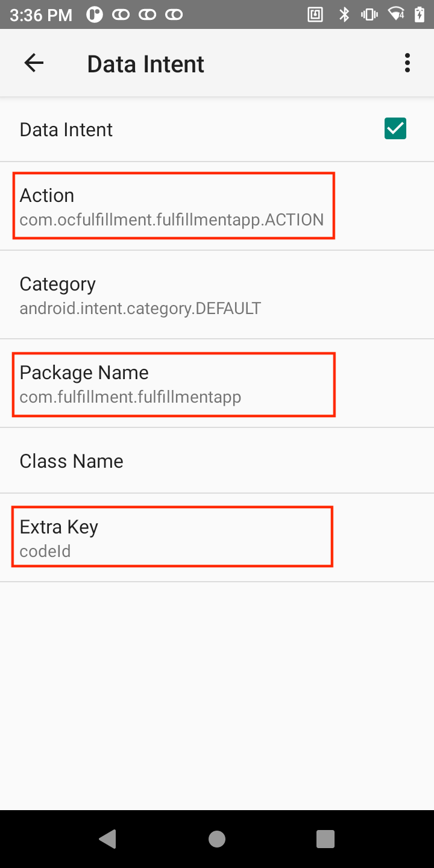The height and width of the screenshot is (868, 434).
Task: Tap the Data Intent header title
Action: (146, 64)
